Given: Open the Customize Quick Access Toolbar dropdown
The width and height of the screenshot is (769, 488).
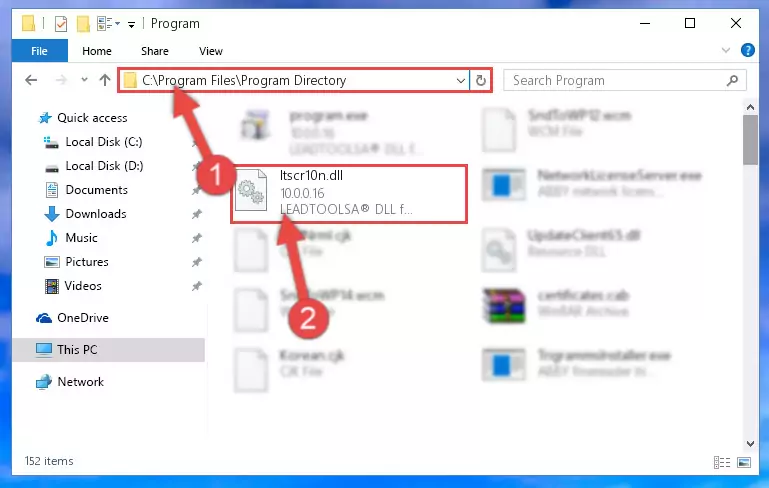Looking at the screenshot, I should pos(131,24).
